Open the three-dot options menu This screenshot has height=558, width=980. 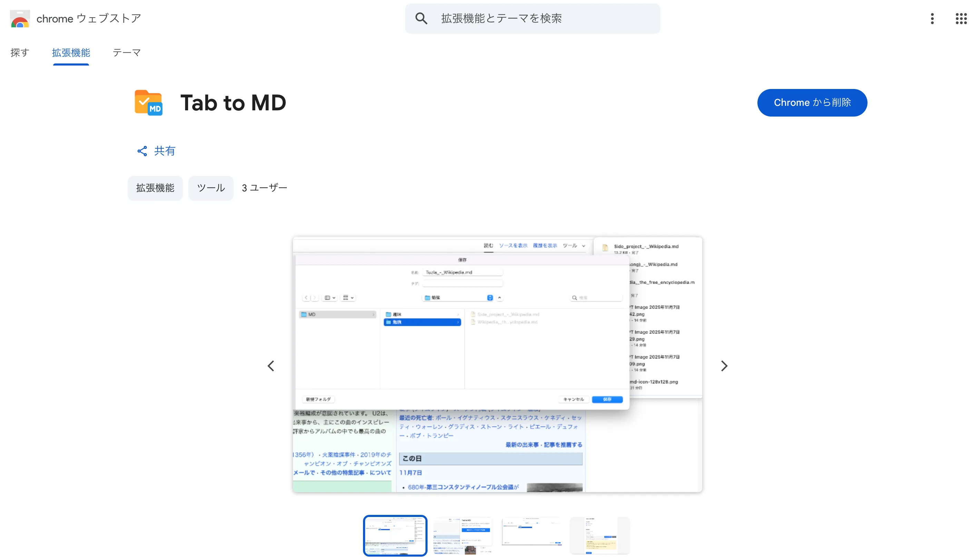coord(932,18)
